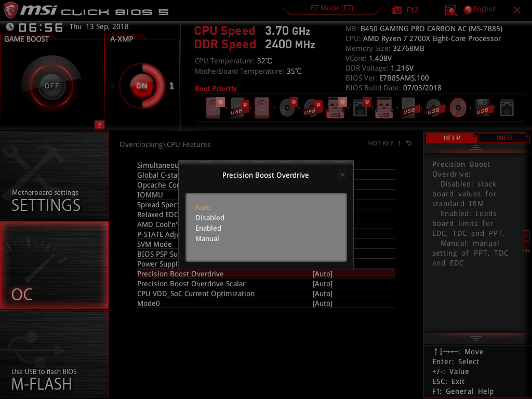Select the CPU VDD_SoC Current Optimization row label

point(196,294)
